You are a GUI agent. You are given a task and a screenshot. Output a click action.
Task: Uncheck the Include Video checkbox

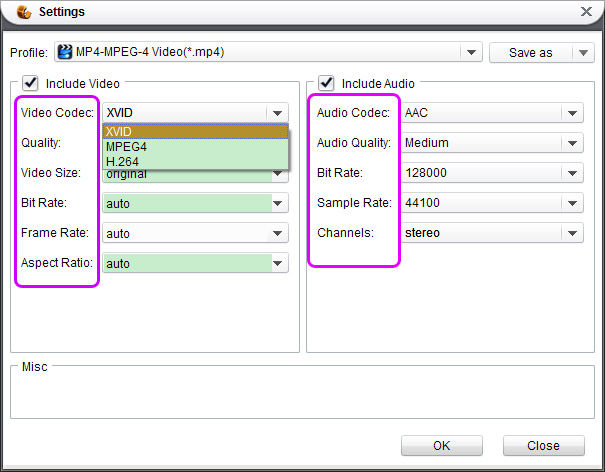pos(30,83)
